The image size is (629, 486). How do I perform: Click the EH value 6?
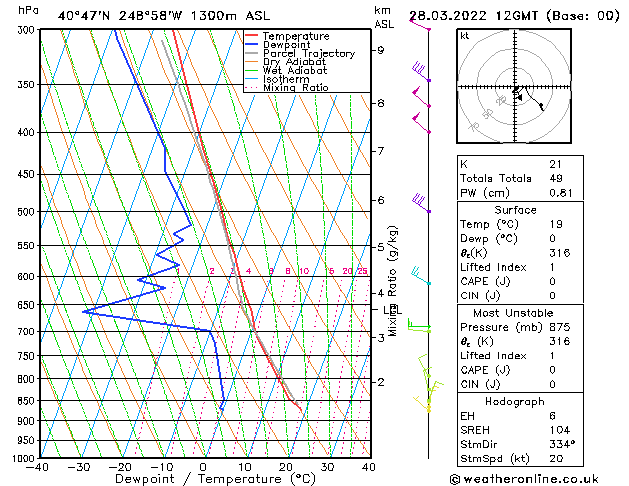(552, 416)
